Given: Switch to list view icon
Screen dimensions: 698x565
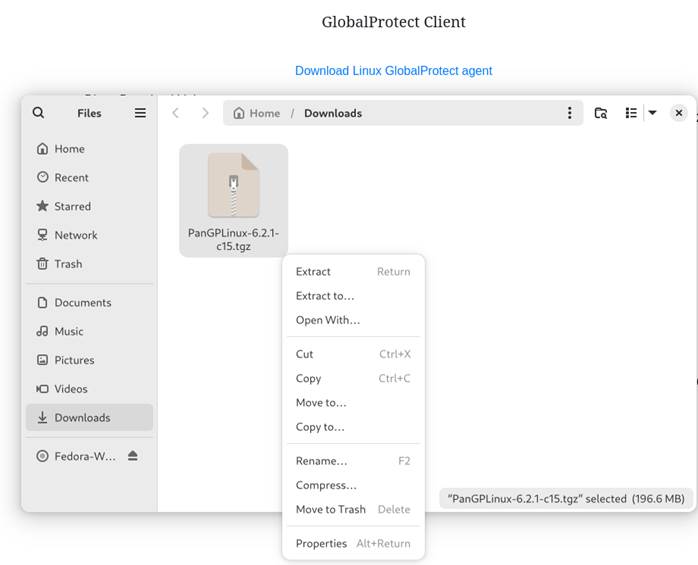Looking at the screenshot, I should [x=631, y=113].
